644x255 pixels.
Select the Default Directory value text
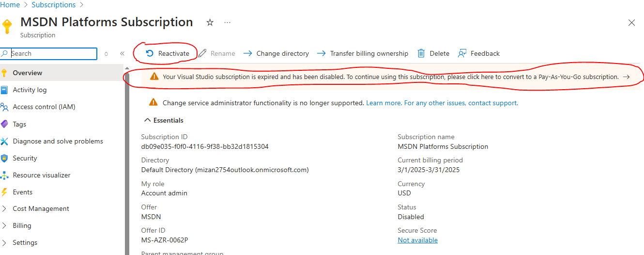[225, 170]
